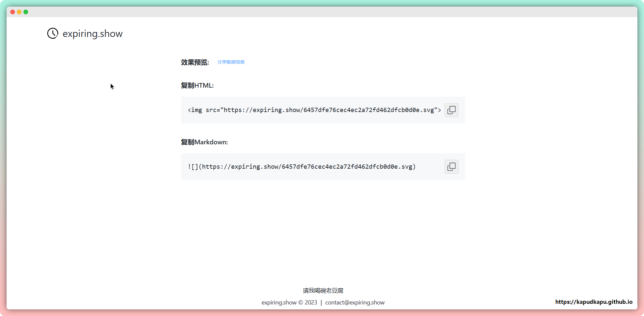The width and height of the screenshot is (644, 316).
Task: Click the 分享敏感信息 preview image
Action: pos(231,62)
